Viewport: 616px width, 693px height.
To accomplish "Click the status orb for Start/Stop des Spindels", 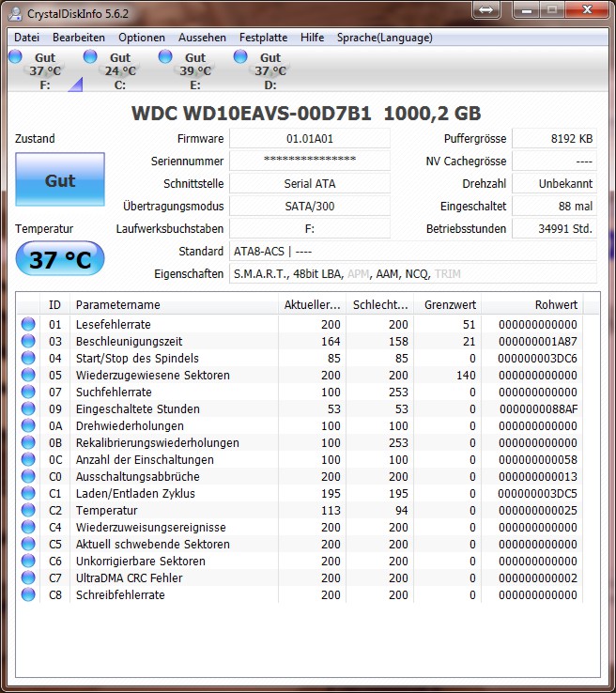I will pyautogui.click(x=28, y=358).
